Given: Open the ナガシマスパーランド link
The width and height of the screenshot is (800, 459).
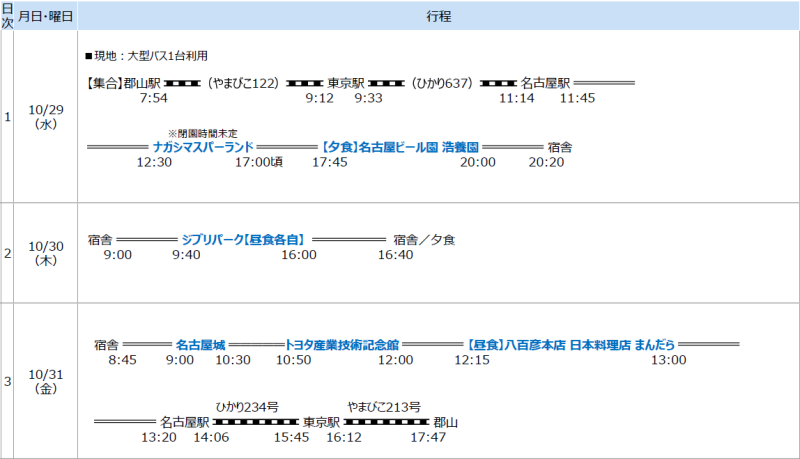Looking at the screenshot, I should 203,146.
